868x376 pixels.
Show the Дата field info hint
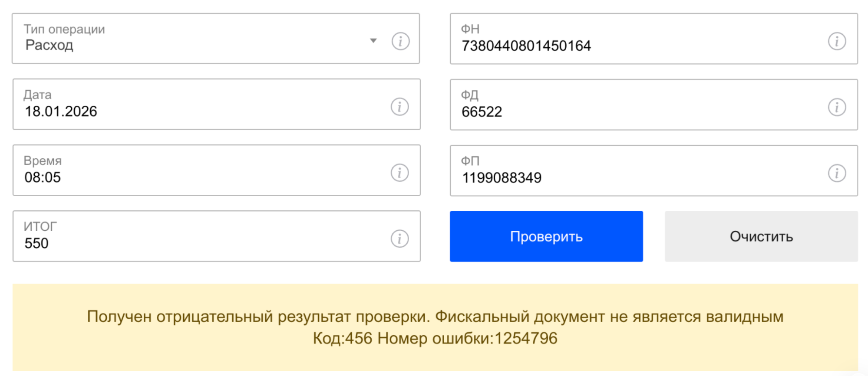tap(399, 107)
